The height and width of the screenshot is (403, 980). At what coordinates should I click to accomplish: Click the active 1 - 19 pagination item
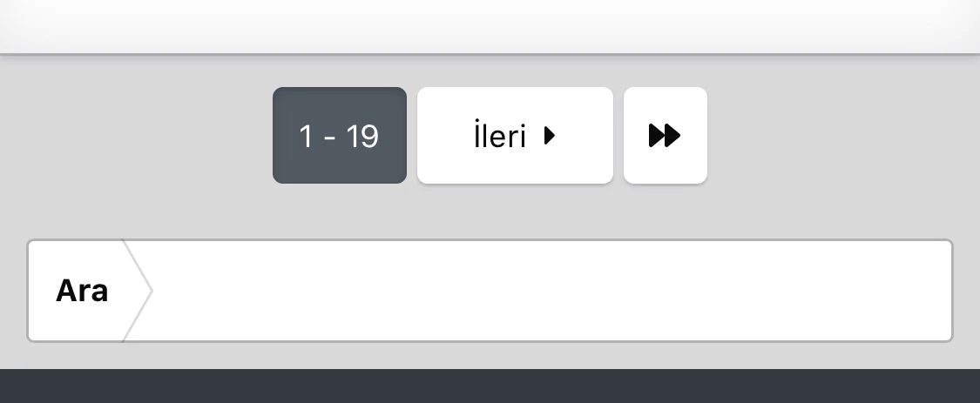(x=339, y=136)
